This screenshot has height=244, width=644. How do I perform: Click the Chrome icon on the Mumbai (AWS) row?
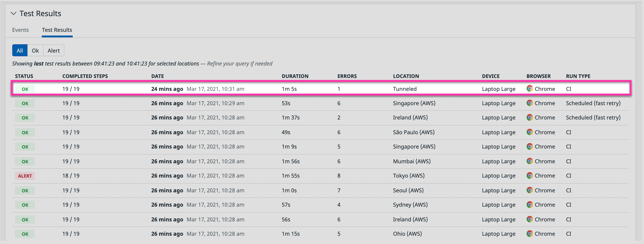coord(530,161)
